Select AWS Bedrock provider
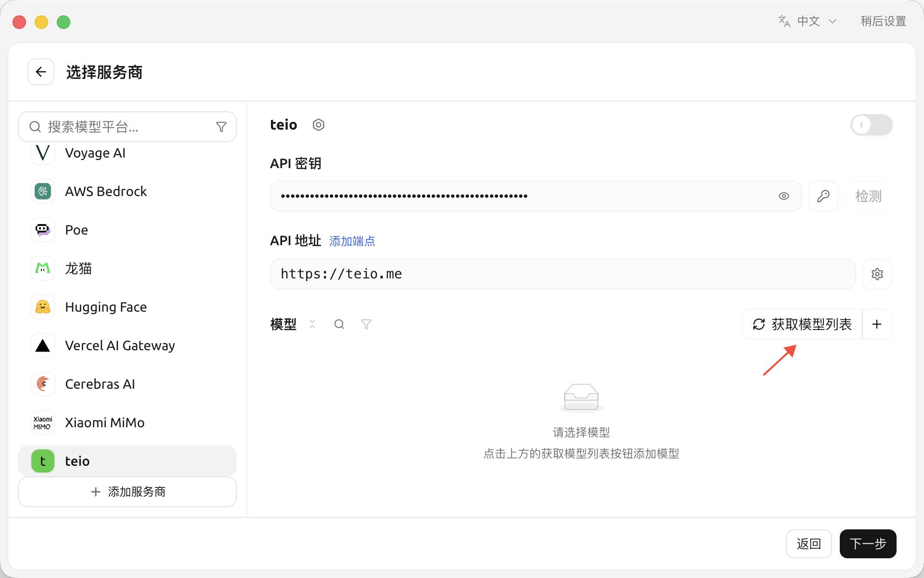924x578 pixels. [127, 191]
